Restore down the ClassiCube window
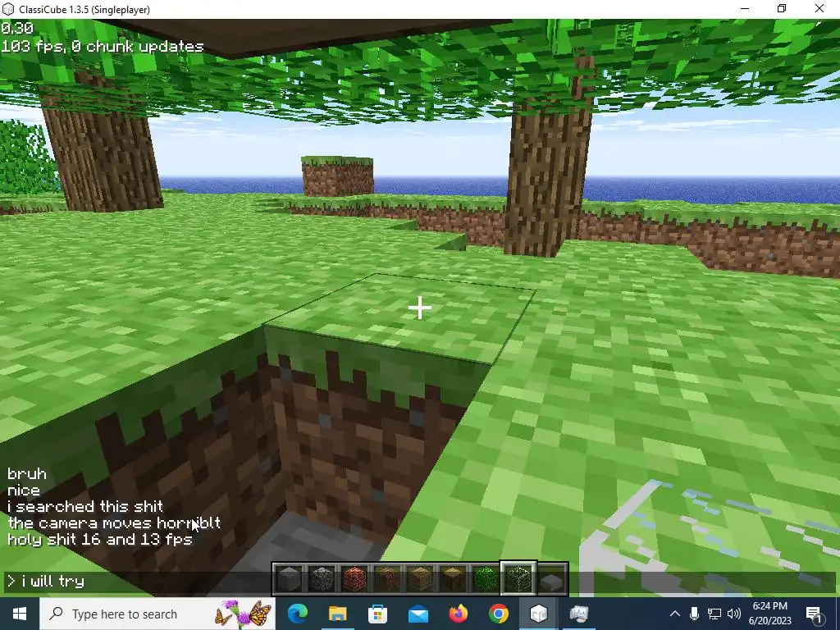Viewport: 840px width, 630px height. tap(782, 9)
